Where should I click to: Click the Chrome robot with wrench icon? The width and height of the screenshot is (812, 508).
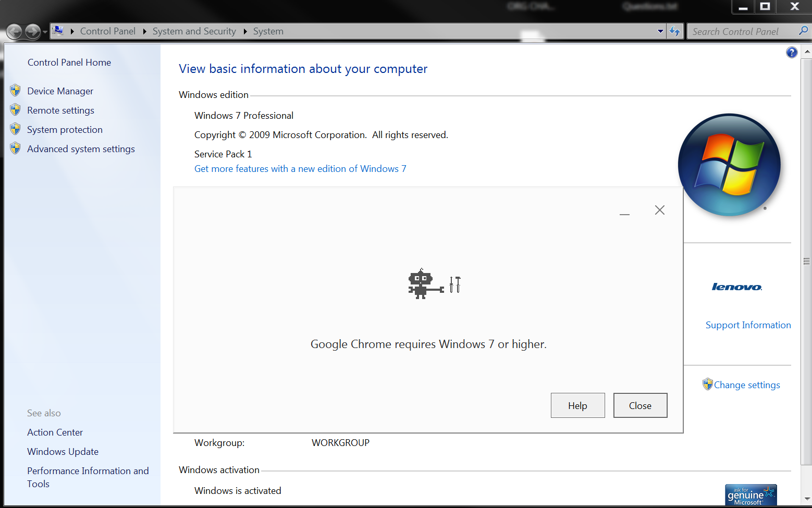434,283
